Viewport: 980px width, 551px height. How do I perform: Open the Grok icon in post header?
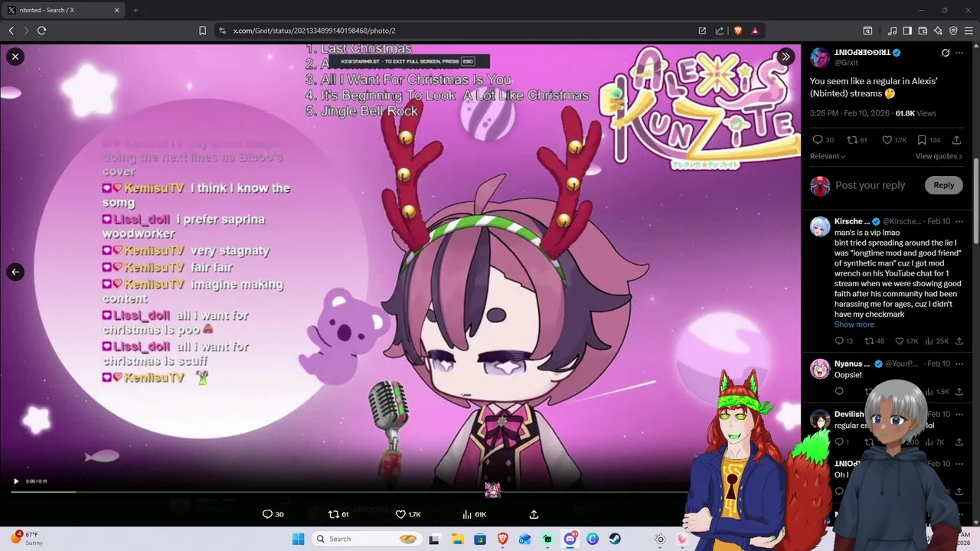pos(946,53)
